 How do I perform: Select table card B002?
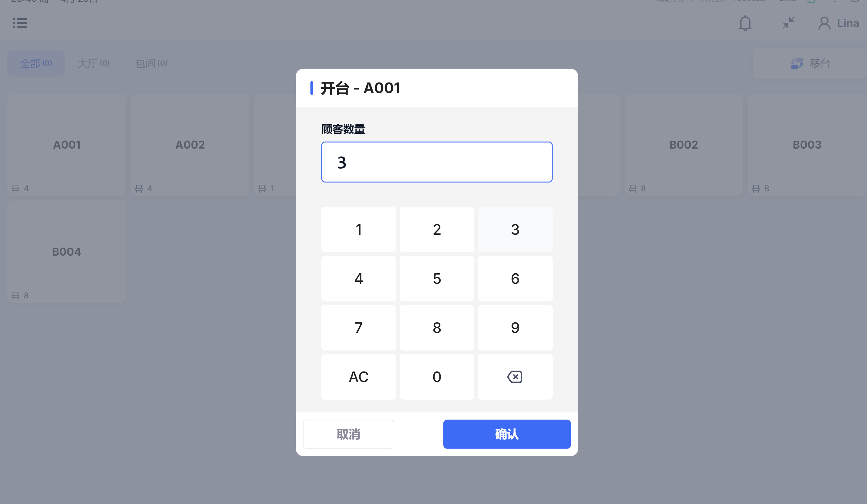pos(684,145)
